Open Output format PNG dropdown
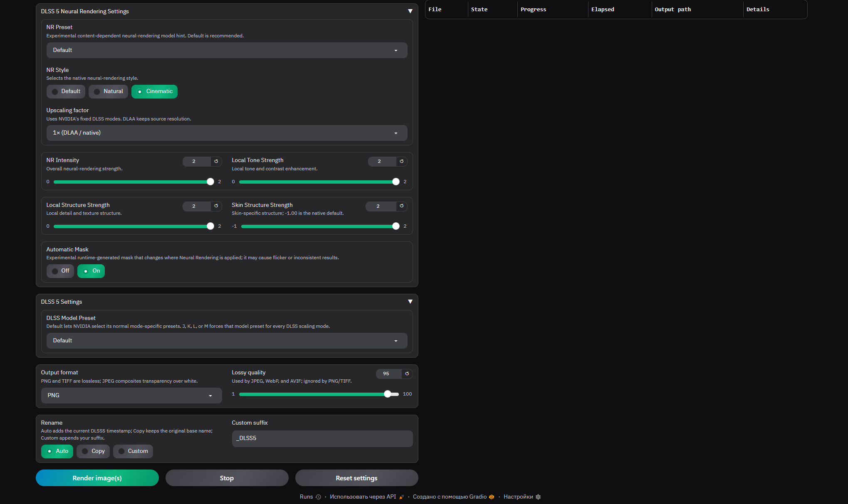848x504 pixels. [x=131, y=396]
